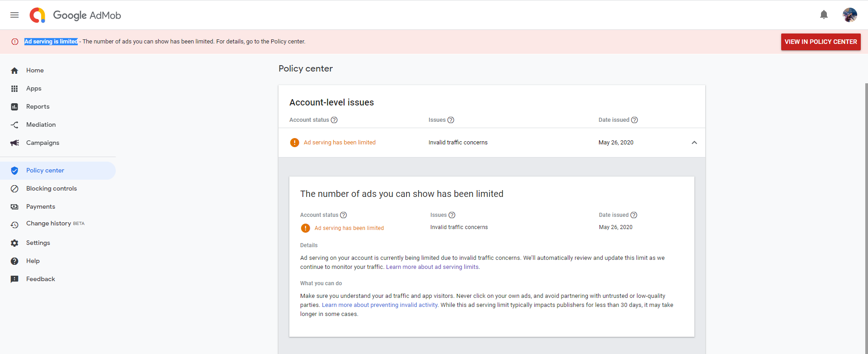Image resolution: width=868 pixels, height=354 pixels.
Task: Open the notifications bell
Action: (x=824, y=15)
